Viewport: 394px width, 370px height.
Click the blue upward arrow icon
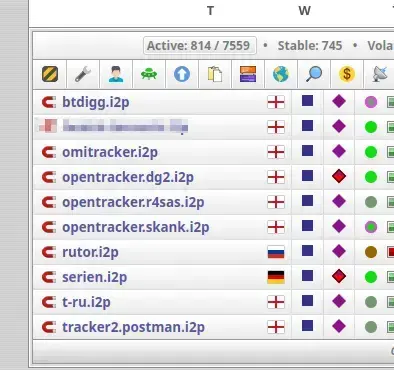[182, 74]
